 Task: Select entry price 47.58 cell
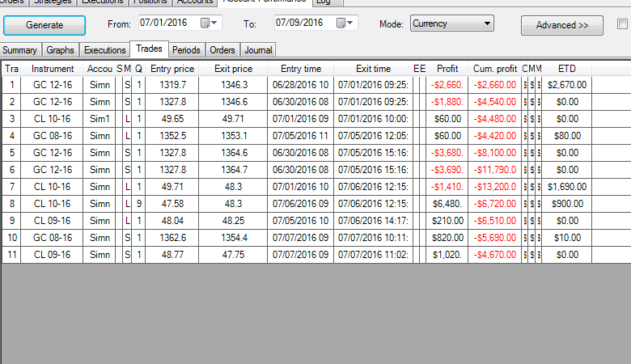click(172, 204)
